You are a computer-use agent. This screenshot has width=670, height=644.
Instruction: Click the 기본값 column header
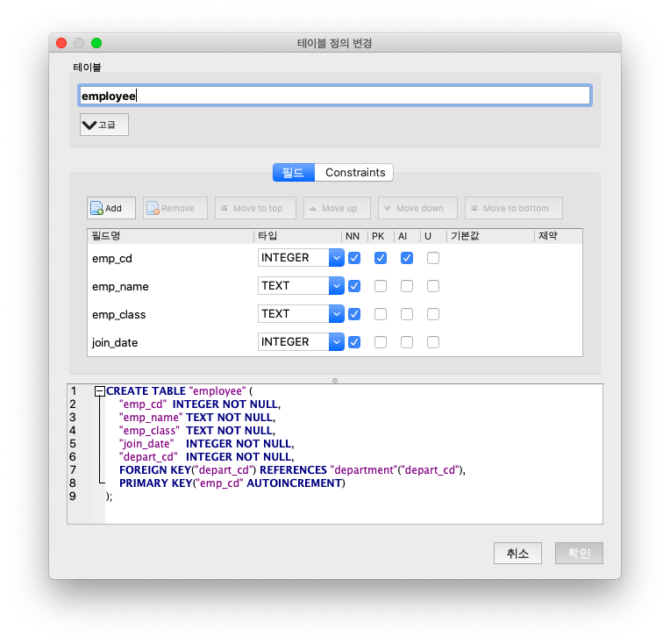[490, 236]
